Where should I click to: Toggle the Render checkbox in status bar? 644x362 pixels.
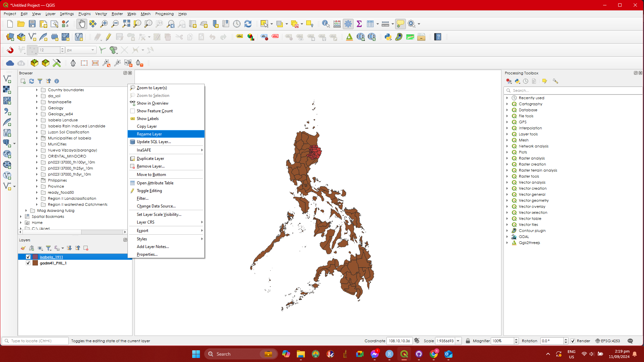coord(573,341)
